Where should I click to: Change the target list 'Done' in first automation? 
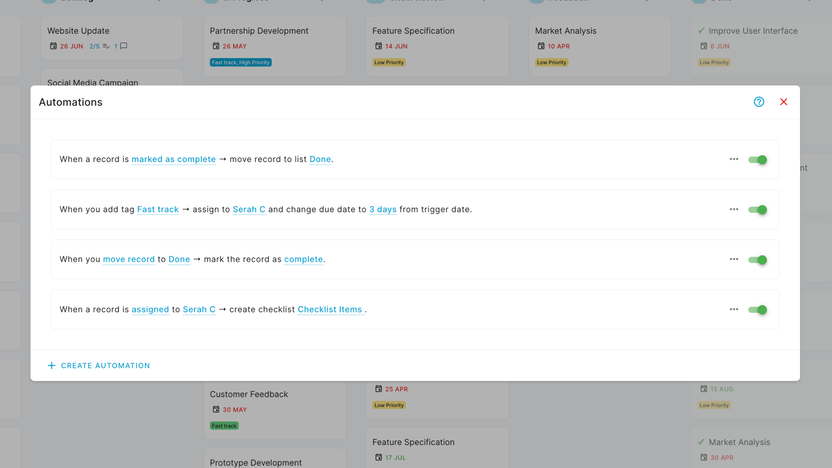(x=320, y=159)
